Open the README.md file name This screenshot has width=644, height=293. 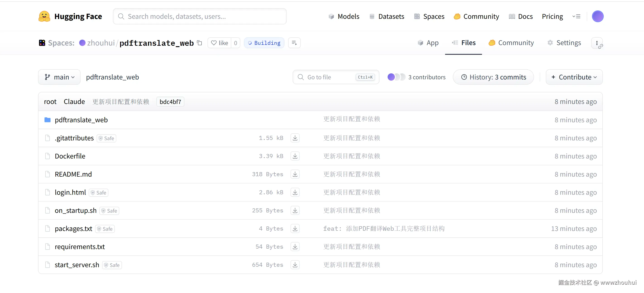73,174
